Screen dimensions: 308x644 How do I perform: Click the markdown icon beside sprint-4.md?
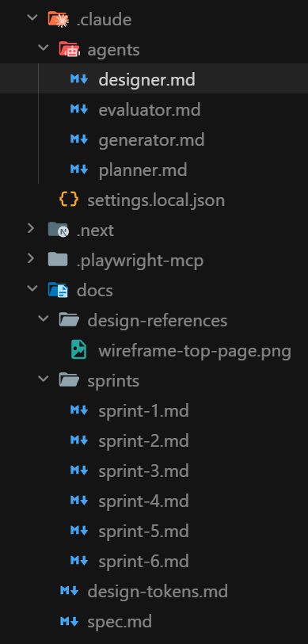[x=79, y=501]
